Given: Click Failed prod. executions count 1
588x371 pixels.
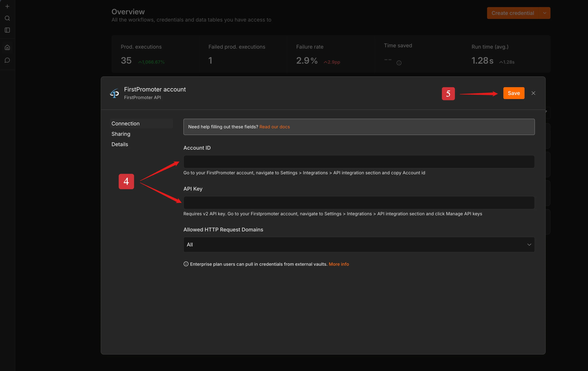Looking at the screenshot, I should 210,61.
